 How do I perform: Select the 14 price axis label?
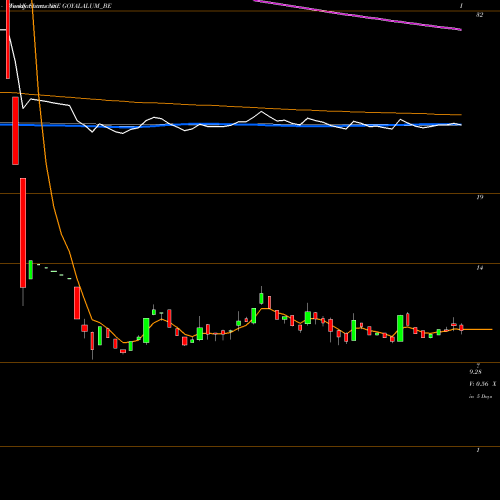(x=479, y=268)
